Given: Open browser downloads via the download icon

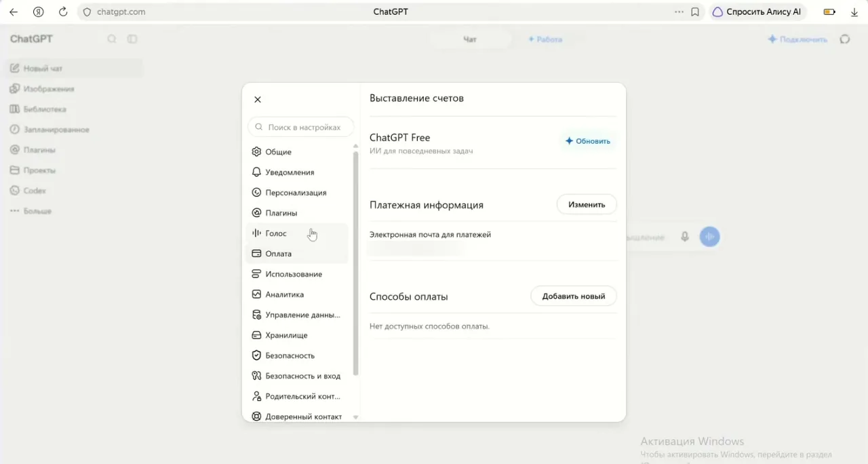Looking at the screenshot, I should pos(854,12).
